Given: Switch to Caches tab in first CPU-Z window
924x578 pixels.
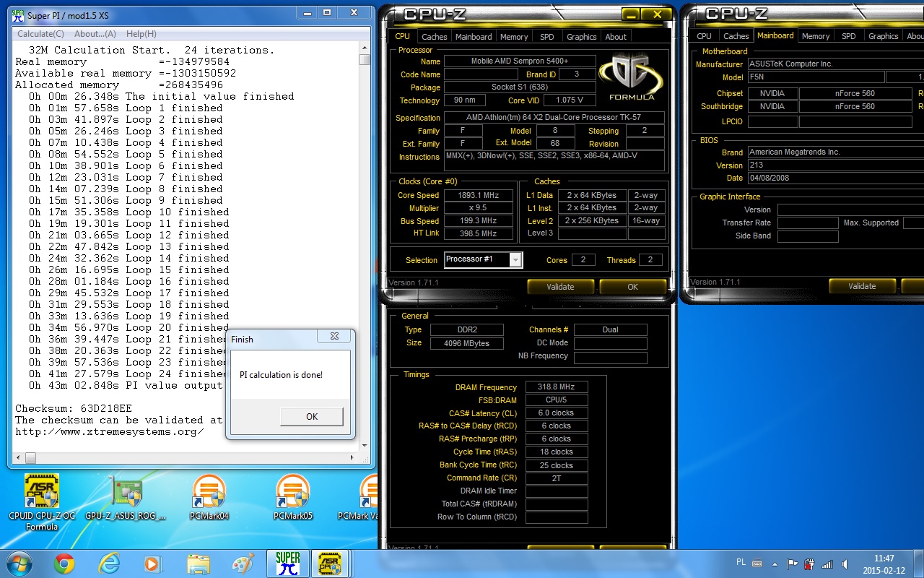Looking at the screenshot, I should point(435,36).
